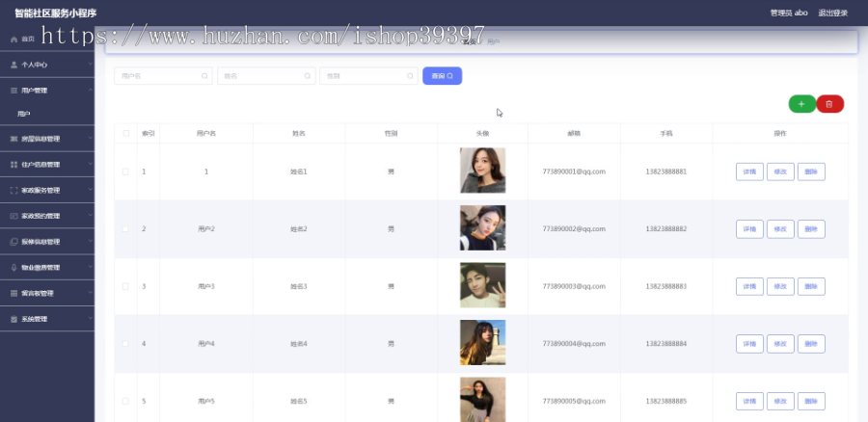Click the home icon beside 首页
The image size is (868, 422).
coord(14,40)
